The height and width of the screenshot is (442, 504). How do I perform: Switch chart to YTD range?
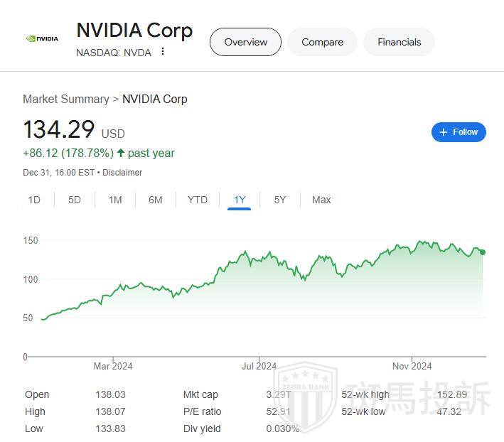(x=197, y=200)
